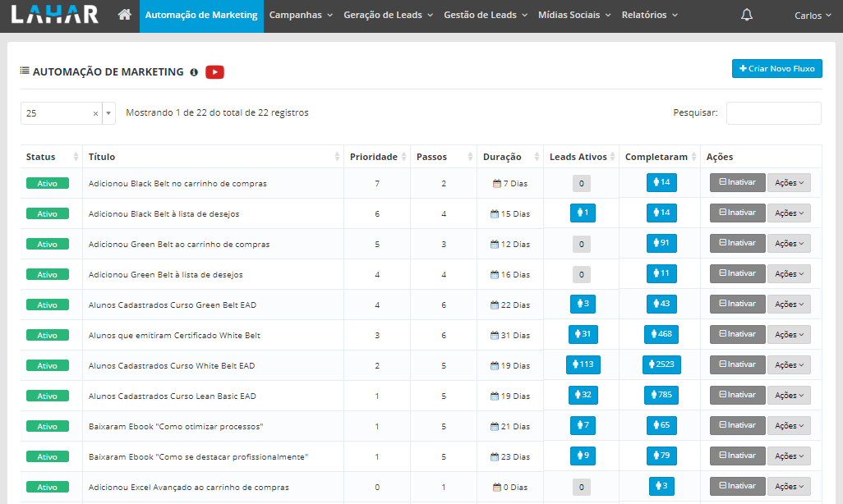Inactivate Lean Basic EAD flow
843x504 pixels.
point(738,395)
